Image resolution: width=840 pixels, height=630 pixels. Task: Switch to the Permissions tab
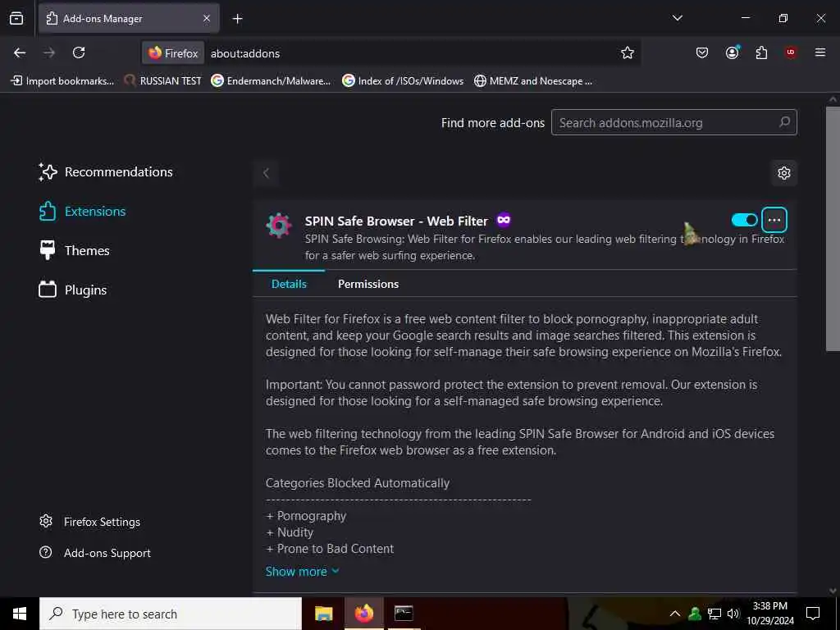click(x=368, y=284)
